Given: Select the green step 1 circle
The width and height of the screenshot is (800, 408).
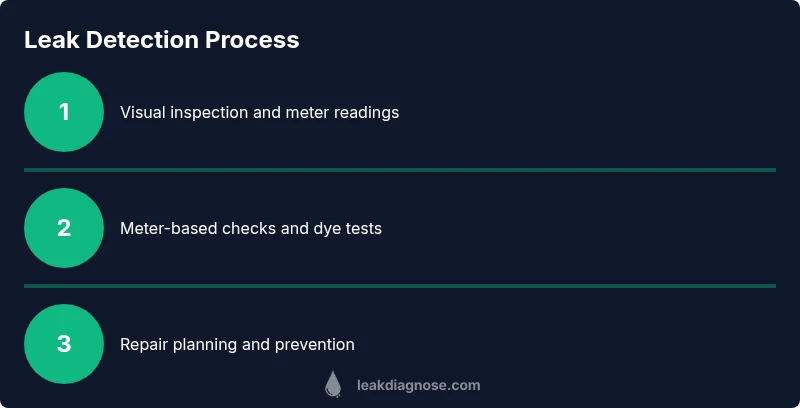Looking at the screenshot, I should pyautogui.click(x=64, y=112).
